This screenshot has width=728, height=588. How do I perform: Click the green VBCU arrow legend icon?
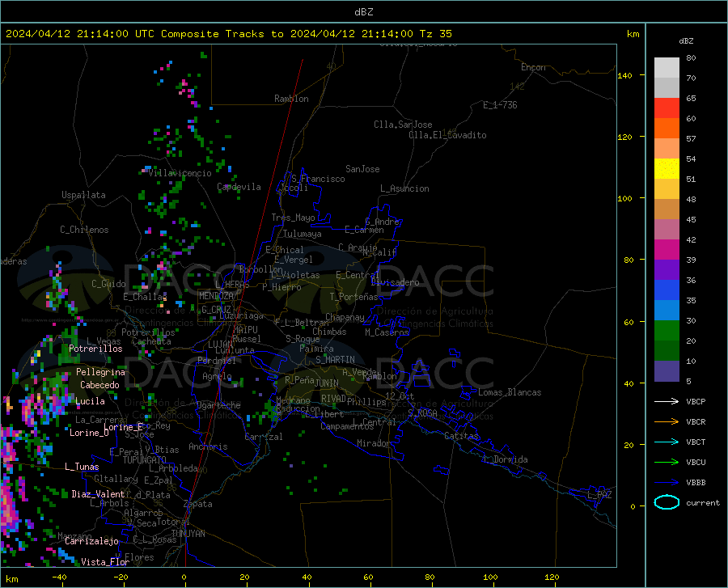tap(667, 463)
